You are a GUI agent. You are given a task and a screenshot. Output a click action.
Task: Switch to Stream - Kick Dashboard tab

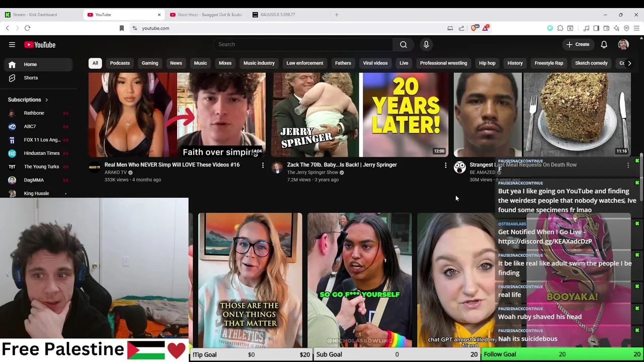coord(41,15)
